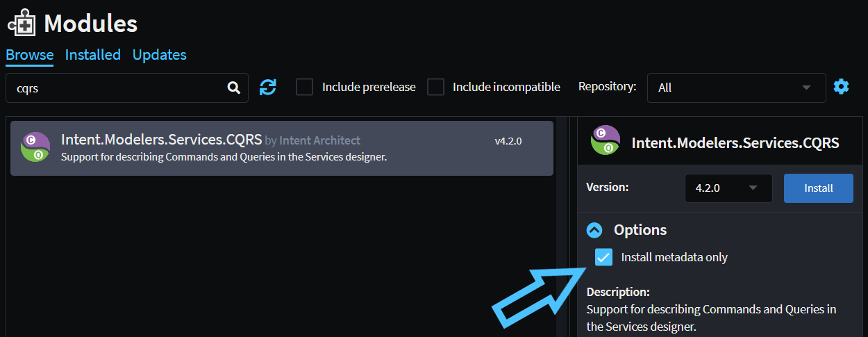Uncheck Install metadata only

(604, 257)
